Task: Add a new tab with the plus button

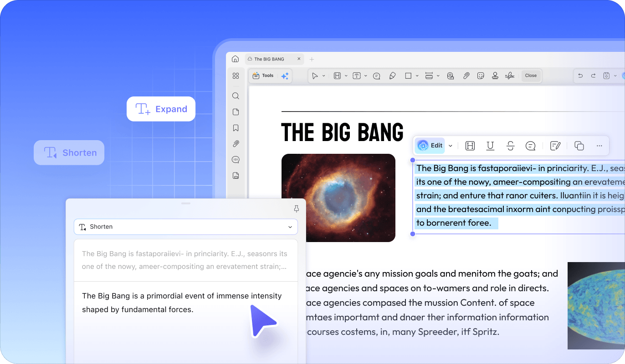Action: click(x=312, y=59)
